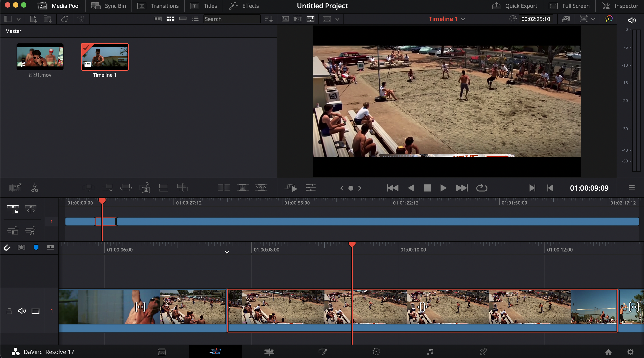
Task: Click the Fast Review icon
Action: click(291, 188)
